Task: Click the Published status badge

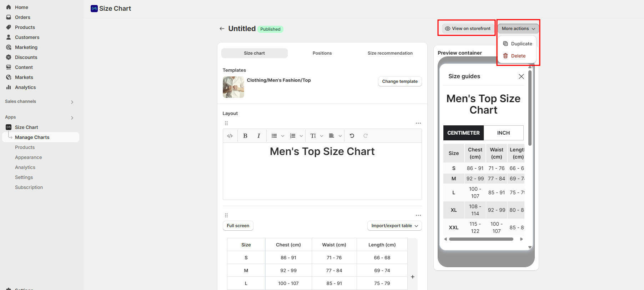Action: (x=270, y=29)
